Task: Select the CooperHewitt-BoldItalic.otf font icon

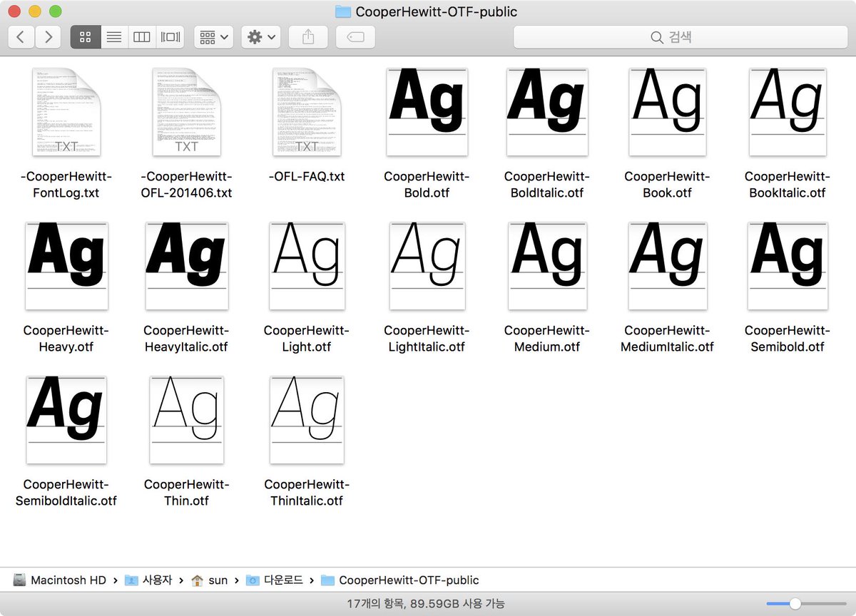Action: (547, 112)
